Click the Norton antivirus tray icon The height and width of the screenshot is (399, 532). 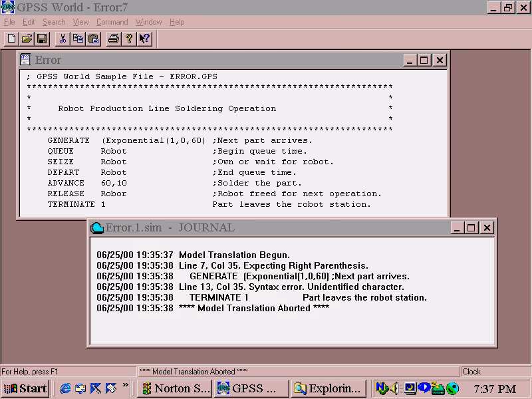[380, 388]
